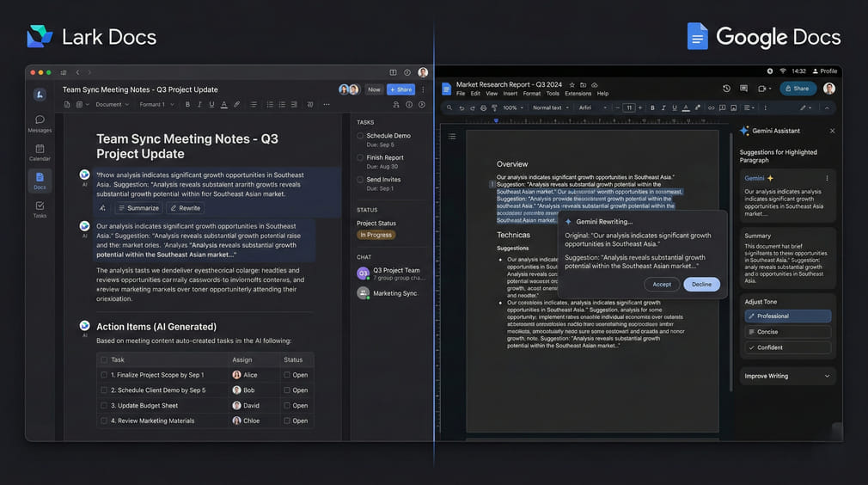Toggle underline in Lark Docs toolbar
This screenshot has width=868, height=485.
click(211, 104)
